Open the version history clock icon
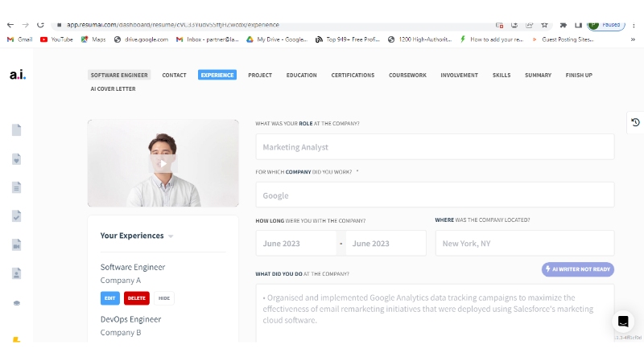This screenshot has height=361, width=644. coord(635,122)
